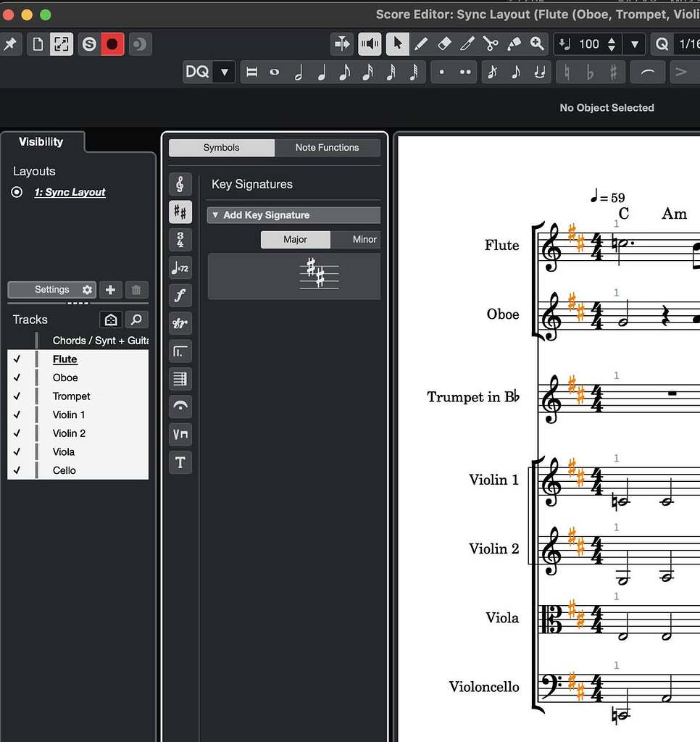The height and width of the screenshot is (742, 700).
Task: Toggle acoustic feedback speaker button
Action: [x=370, y=43]
